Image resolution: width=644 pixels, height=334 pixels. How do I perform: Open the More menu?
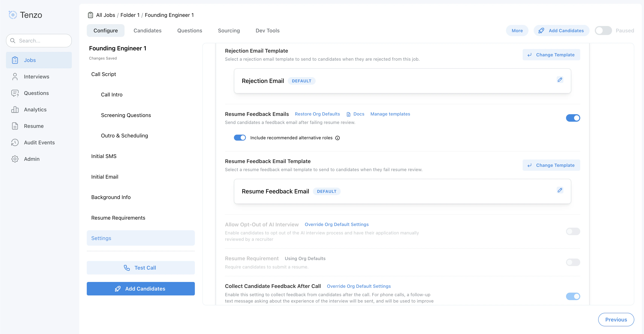click(517, 30)
